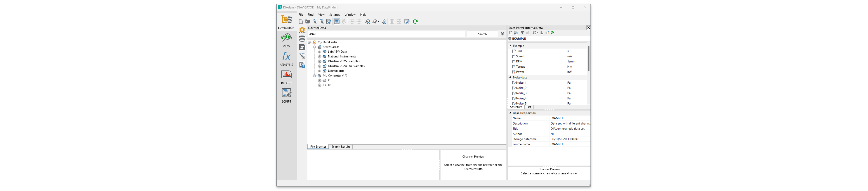
Task: Expand the National Instruments node
Action: (x=320, y=57)
